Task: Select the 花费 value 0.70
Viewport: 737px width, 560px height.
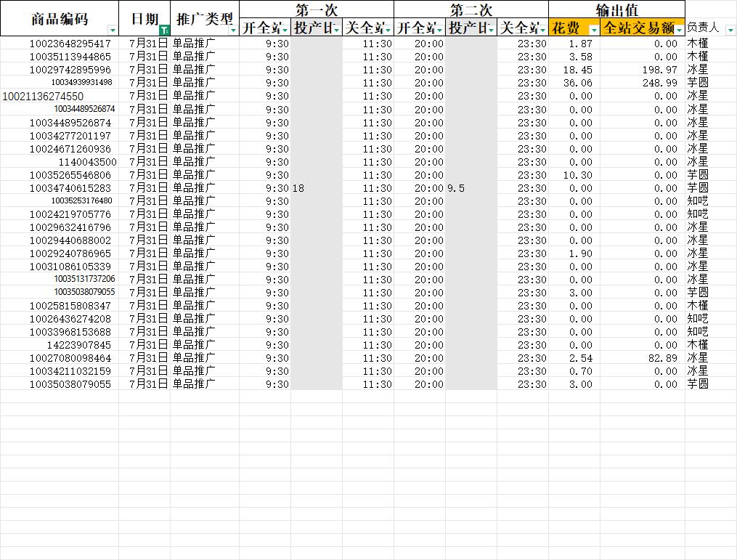Action: (x=580, y=371)
